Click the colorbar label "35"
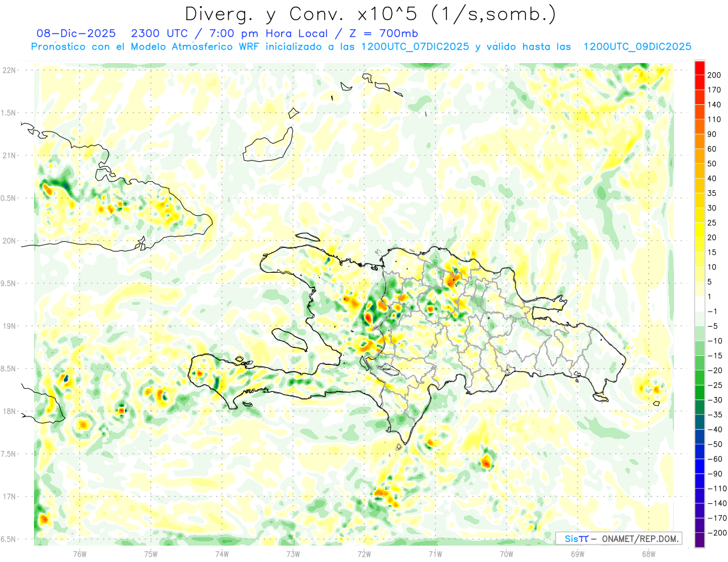Viewport: 728px width, 562px height. coord(712,193)
